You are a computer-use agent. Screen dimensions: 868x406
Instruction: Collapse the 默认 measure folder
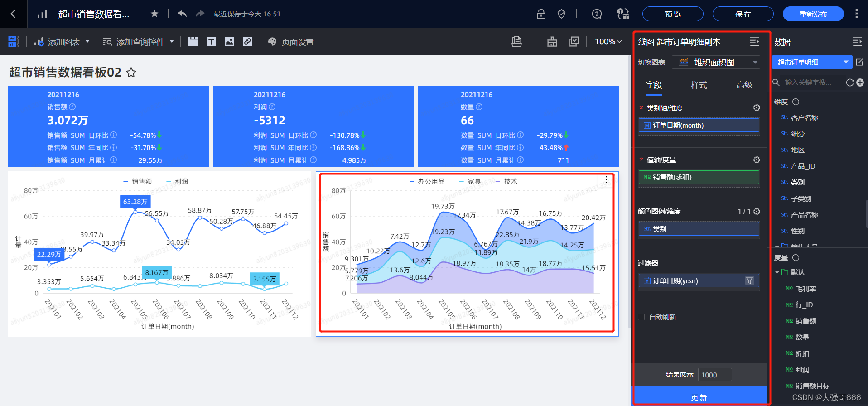click(777, 272)
